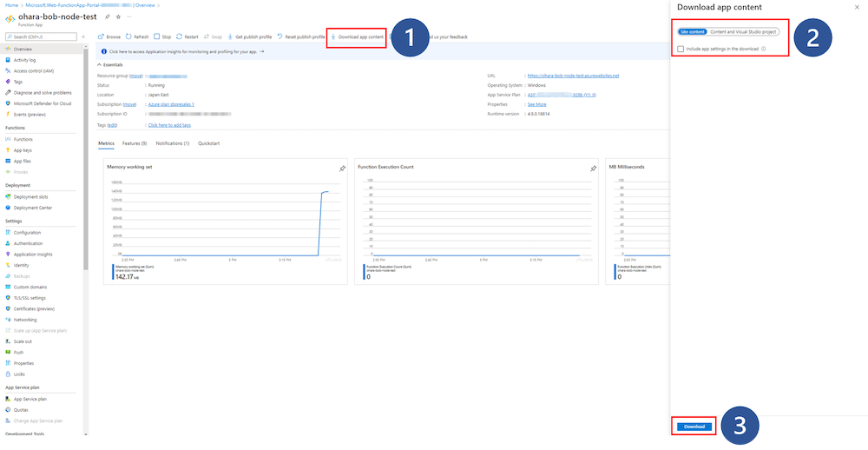This screenshot has width=868, height=450.
Task: Collapse the left sidebar menu with chevron
Action: (x=82, y=37)
